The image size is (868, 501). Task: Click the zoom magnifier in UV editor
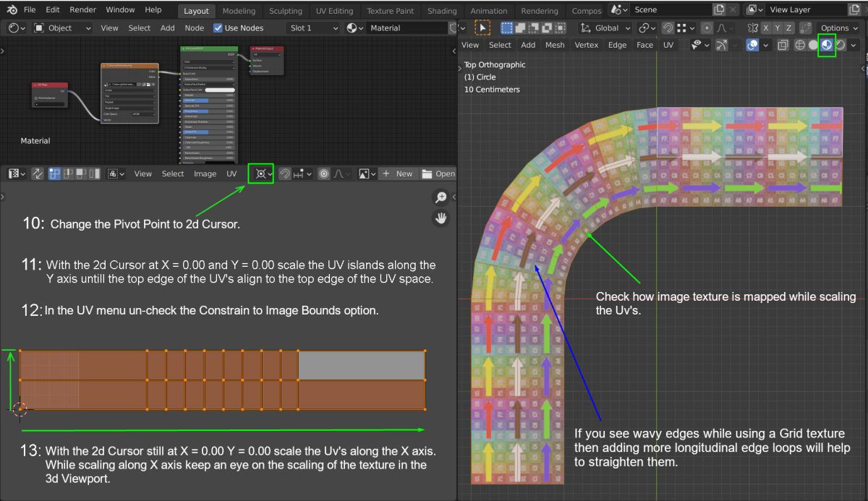click(441, 198)
